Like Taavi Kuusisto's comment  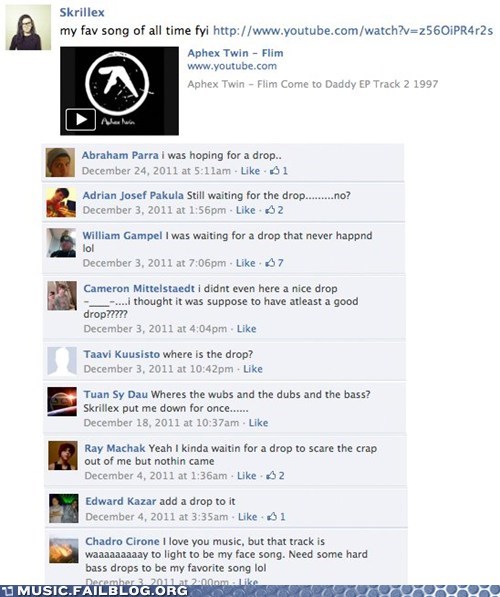pyautogui.click(x=253, y=369)
